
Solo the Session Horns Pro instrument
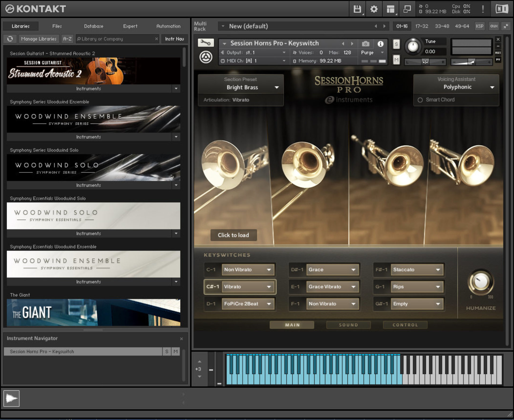(x=396, y=45)
